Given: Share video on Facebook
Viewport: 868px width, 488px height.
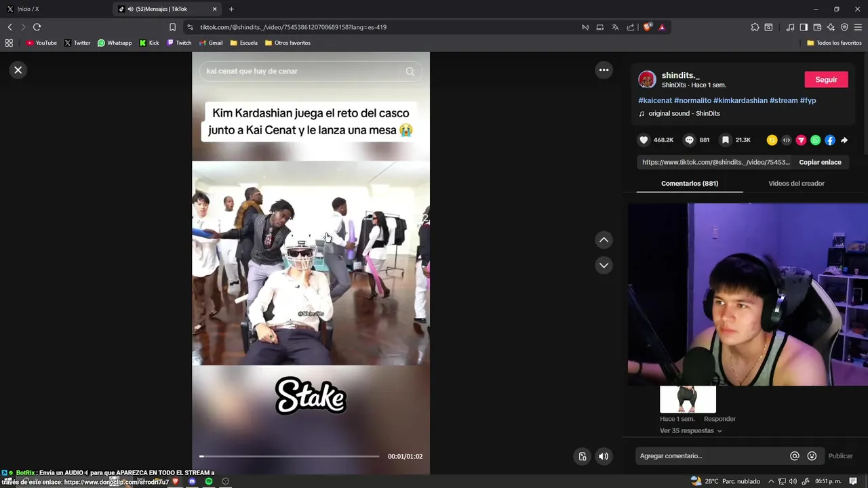Looking at the screenshot, I should pos(830,140).
